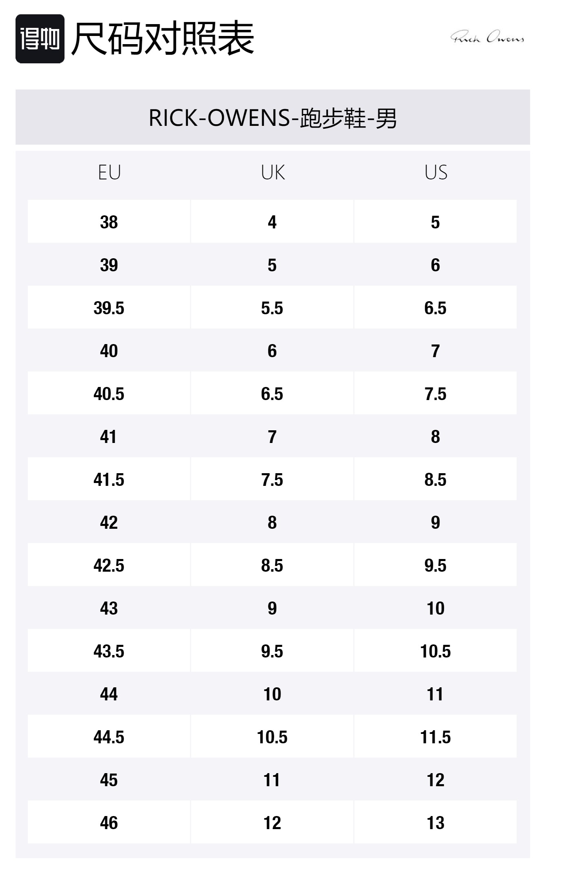This screenshot has width=588, height=890.
Task: Click US size 9.5 cell
Action: pos(436,565)
